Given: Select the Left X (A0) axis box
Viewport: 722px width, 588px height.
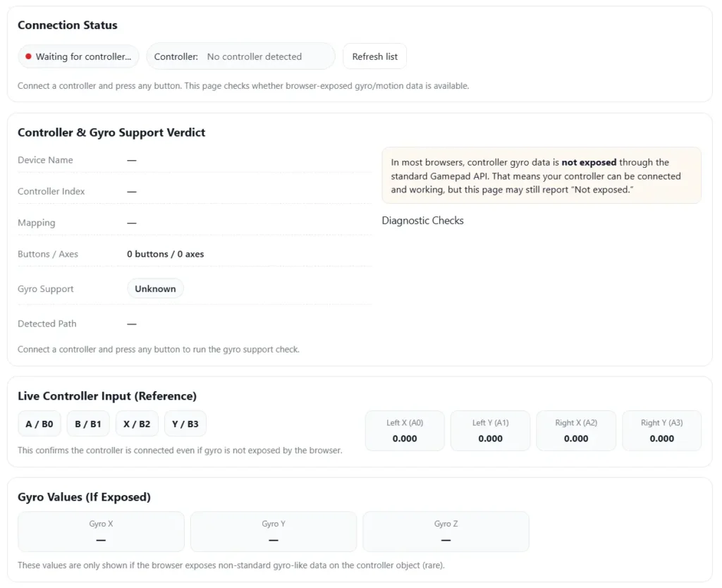Looking at the screenshot, I should pyautogui.click(x=405, y=431).
